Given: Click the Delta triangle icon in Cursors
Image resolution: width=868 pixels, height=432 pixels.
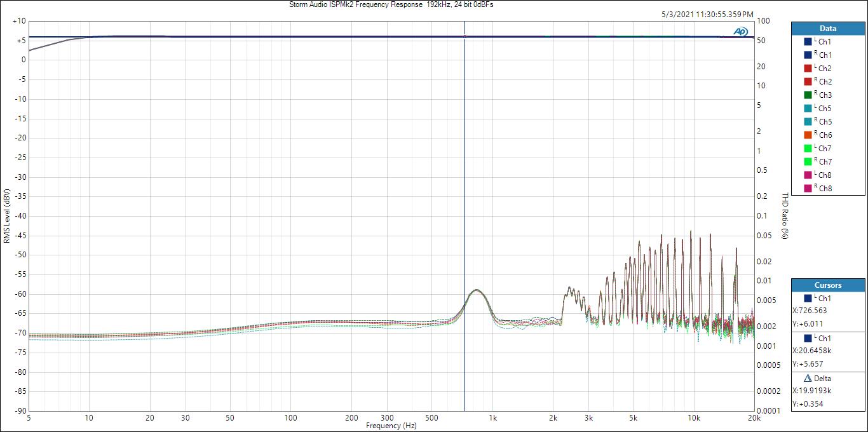Looking at the screenshot, I should [x=808, y=379].
